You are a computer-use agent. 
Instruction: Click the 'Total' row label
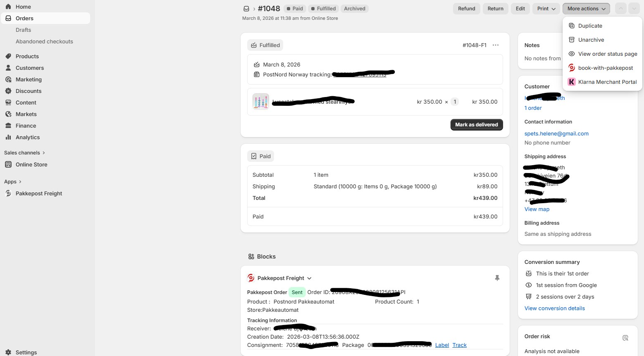tap(259, 198)
